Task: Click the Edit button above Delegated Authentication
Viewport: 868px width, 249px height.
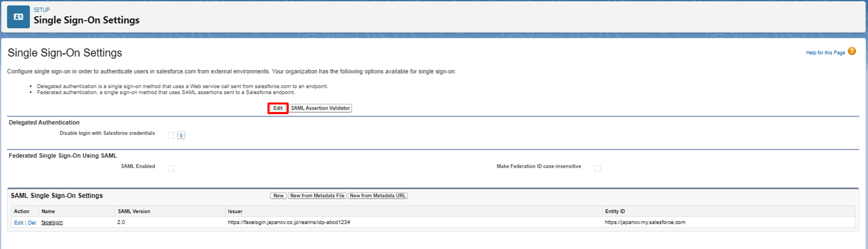Action: [278, 108]
